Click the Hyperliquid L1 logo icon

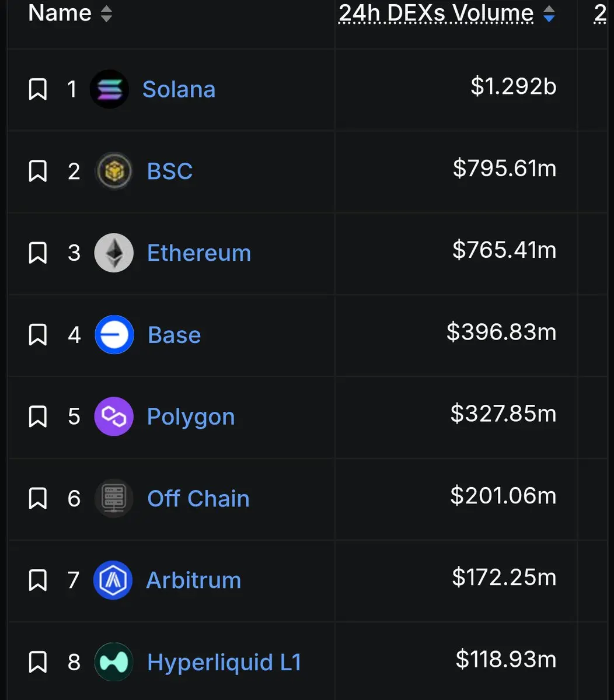pyautogui.click(x=114, y=662)
